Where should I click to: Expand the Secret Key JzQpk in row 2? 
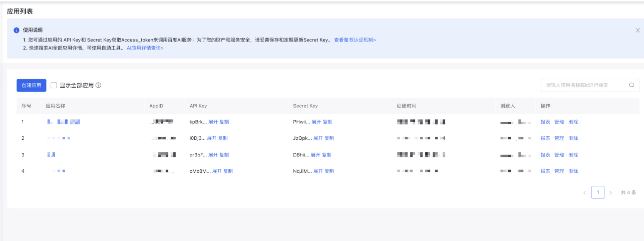click(x=318, y=138)
